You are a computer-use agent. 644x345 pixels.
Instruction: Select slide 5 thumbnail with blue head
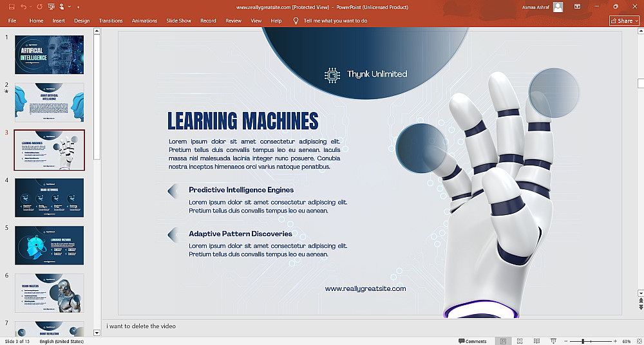click(50, 245)
